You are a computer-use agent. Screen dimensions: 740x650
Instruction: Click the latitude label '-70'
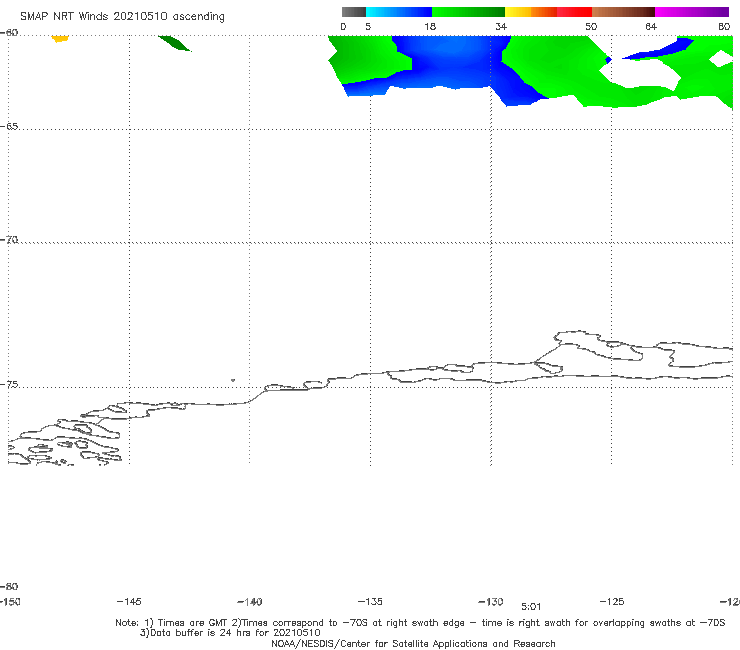click(9, 240)
